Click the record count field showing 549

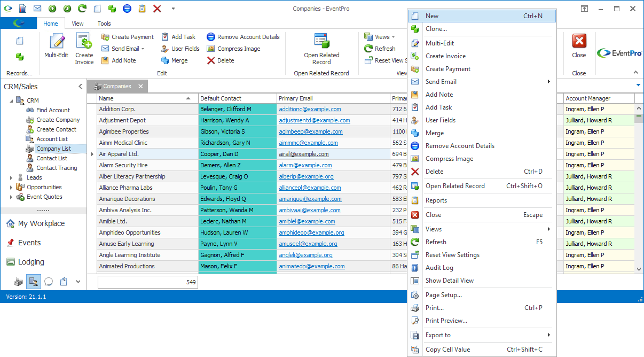(x=148, y=282)
